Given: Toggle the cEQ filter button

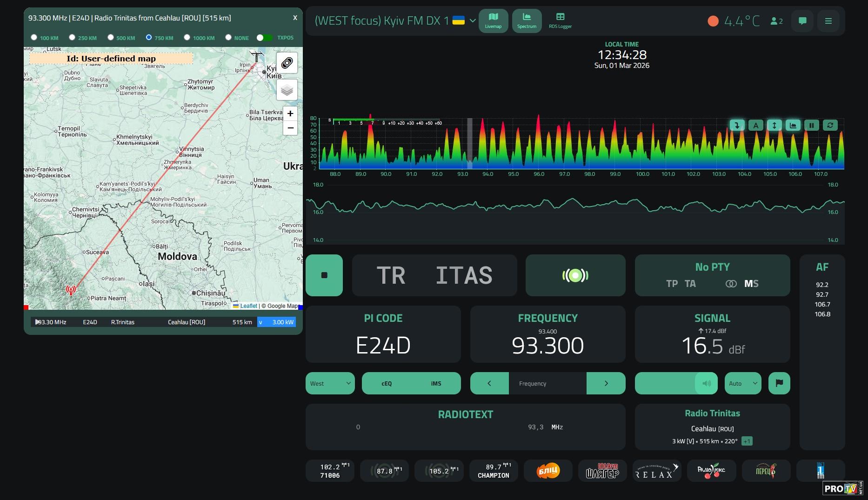Looking at the screenshot, I should click(387, 383).
